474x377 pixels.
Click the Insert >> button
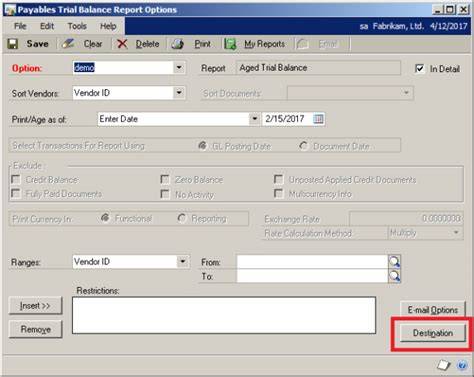35,306
